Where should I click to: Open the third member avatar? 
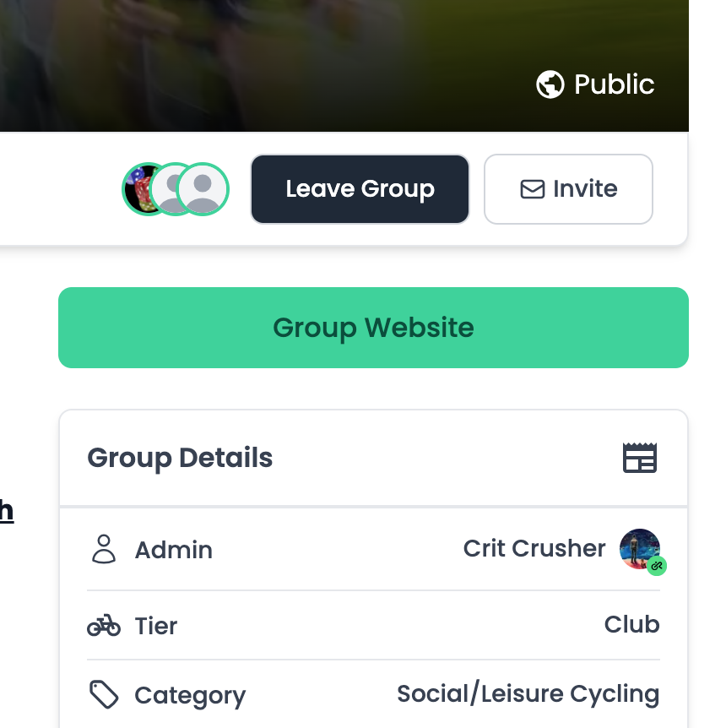[x=203, y=189]
